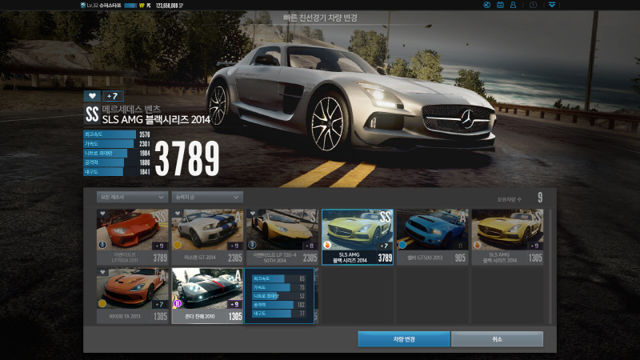640x360 pixels.
Task: Click the grey cancel button
Action: click(497, 339)
